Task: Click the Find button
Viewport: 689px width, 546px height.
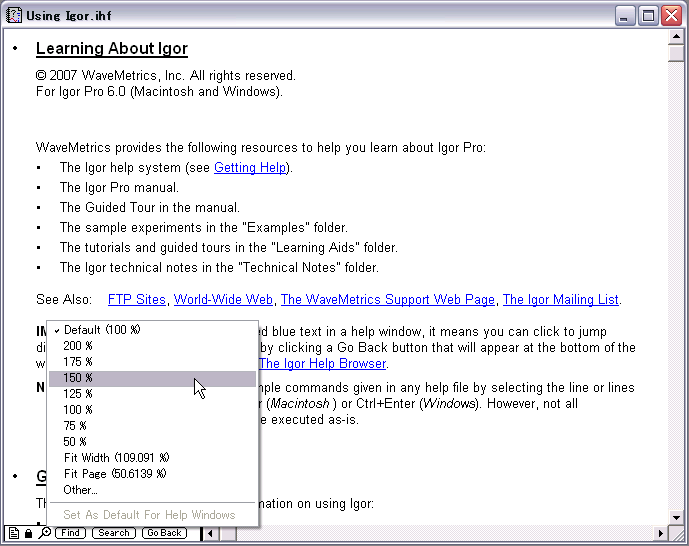Action: (x=70, y=533)
